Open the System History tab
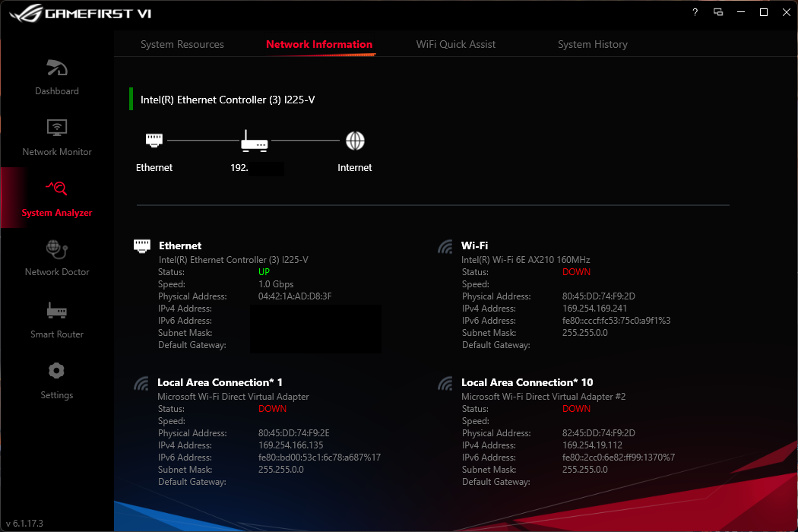 [592, 44]
